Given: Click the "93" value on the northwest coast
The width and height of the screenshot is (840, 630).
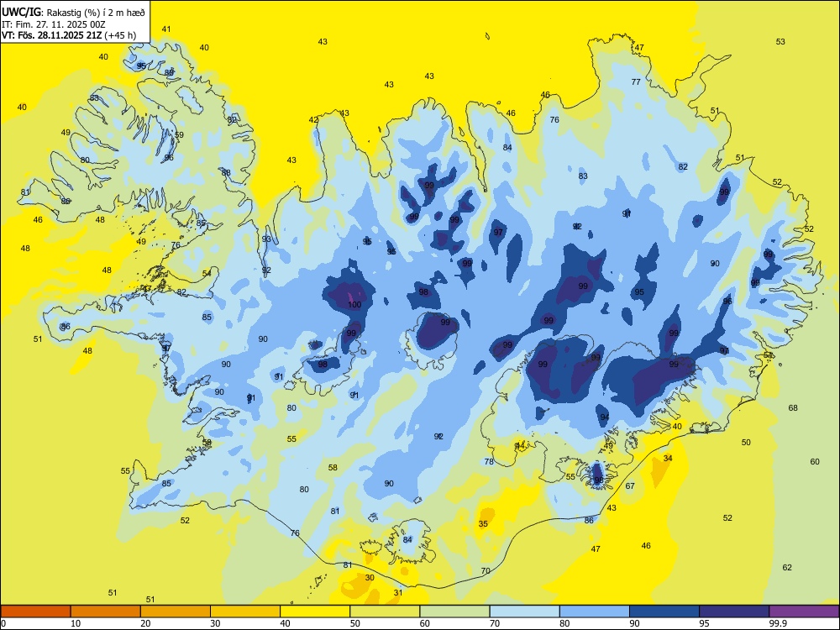Looking at the screenshot, I should tap(266, 239).
